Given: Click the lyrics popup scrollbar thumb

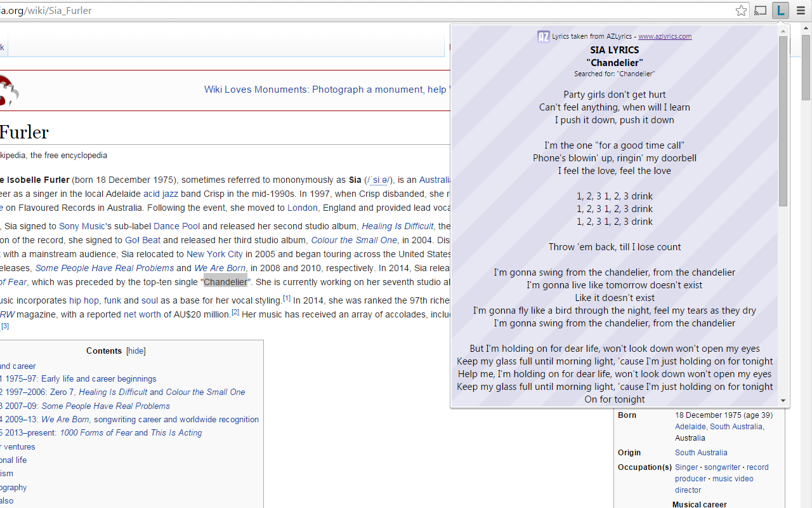Looking at the screenshot, I should (x=783, y=121).
